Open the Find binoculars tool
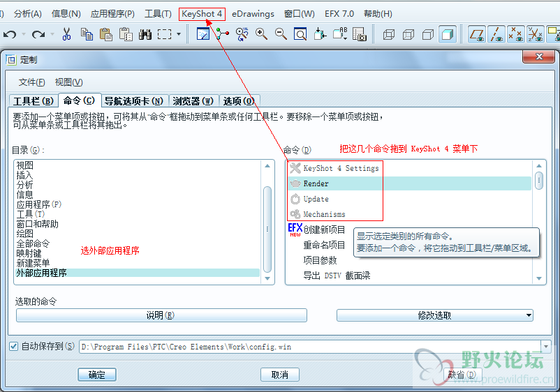Viewport: 560px width, 392px height. 145,34
